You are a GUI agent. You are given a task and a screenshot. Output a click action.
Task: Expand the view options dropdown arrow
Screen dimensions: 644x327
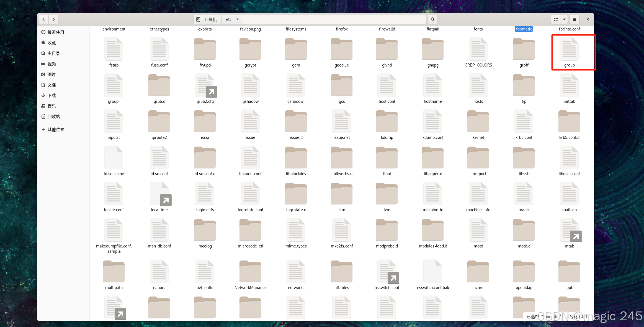564,19
